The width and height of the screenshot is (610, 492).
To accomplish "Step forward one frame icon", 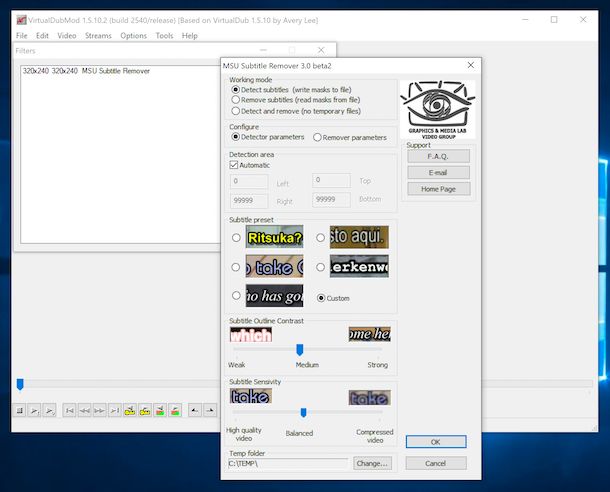I will (x=100, y=410).
